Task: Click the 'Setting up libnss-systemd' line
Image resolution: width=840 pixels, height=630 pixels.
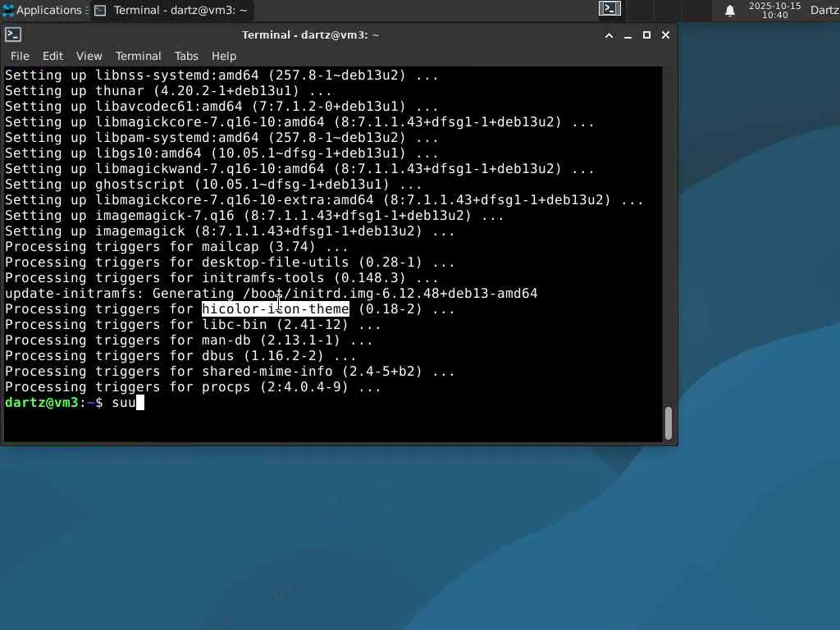Action: [221, 75]
